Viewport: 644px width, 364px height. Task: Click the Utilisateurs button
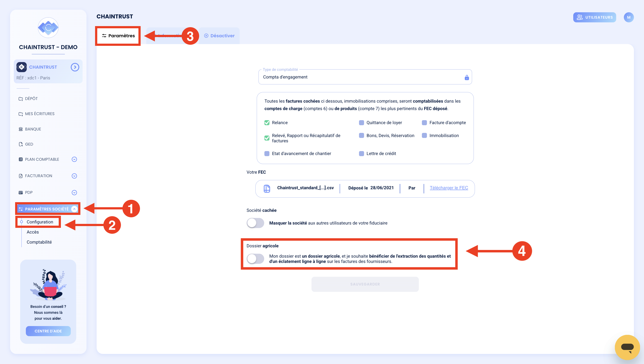594,17
